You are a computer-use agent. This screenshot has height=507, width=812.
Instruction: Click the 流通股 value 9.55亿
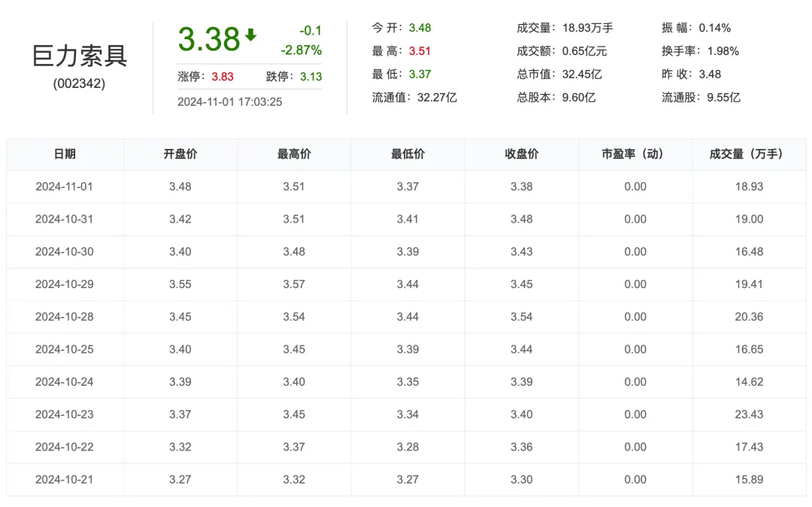[x=723, y=97]
